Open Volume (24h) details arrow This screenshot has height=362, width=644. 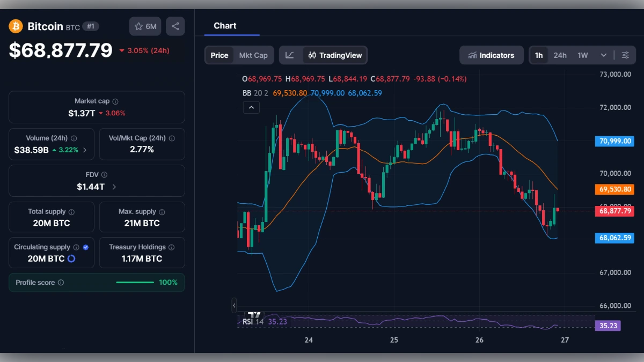pyautogui.click(x=85, y=150)
